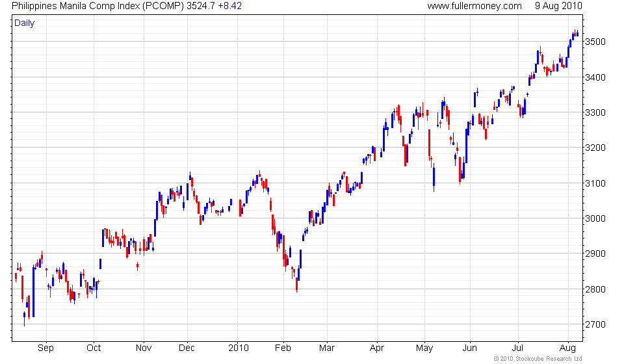Click the Aug month label

click(x=567, y=348)
